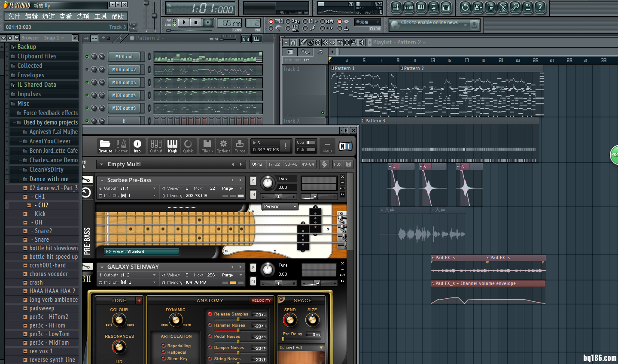The width and height of the screenshot is (618, 364).
Task: Click Tune knob of Scarbee Pre-Bass
Action: tap(268, 183)
